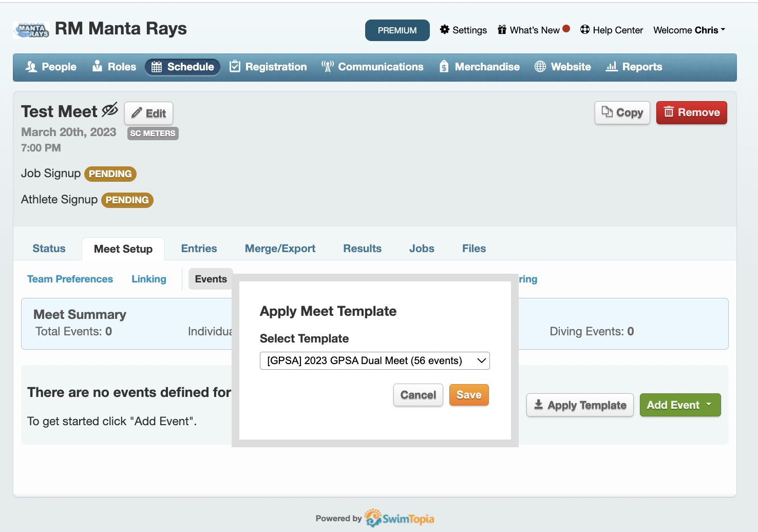The height and width of the screenshot is (532, 758).
Task: Open the Team Preferences link
Action: tap(70, 279)
